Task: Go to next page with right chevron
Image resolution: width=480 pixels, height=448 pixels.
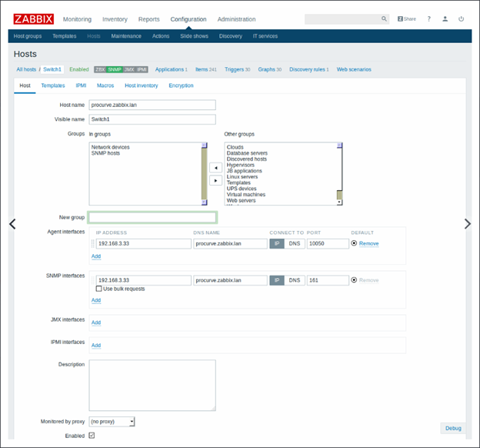Action: pos(468,224)
